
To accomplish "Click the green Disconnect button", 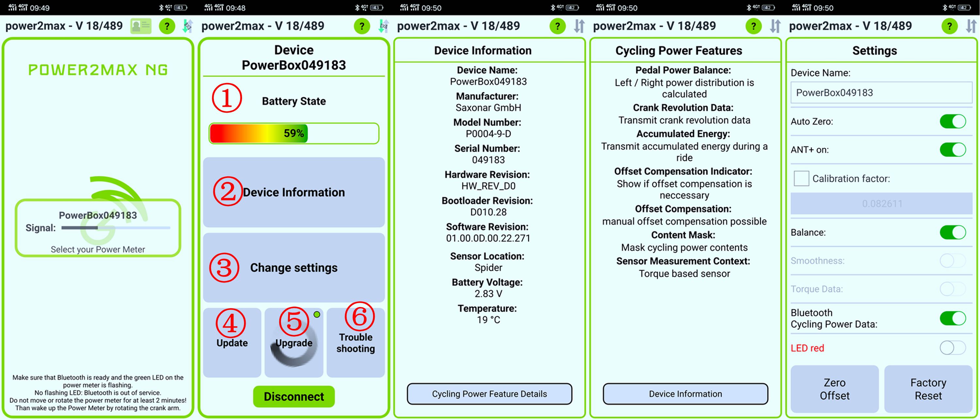I will point(294,396).
